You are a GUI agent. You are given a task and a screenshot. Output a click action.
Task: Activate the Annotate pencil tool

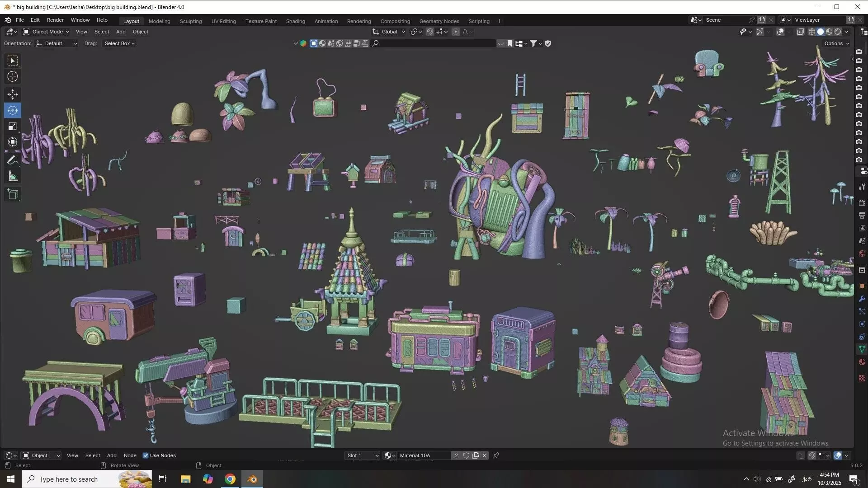[x=13, y=160]
